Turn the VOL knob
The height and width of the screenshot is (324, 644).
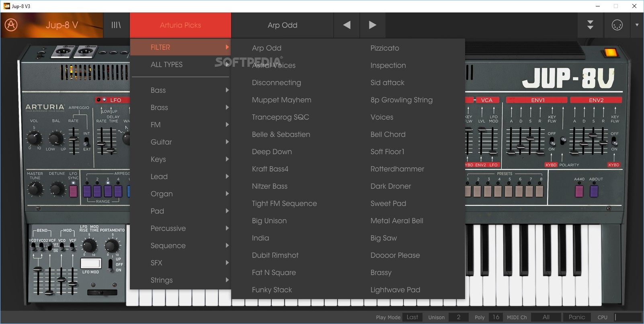click(34, 139)
